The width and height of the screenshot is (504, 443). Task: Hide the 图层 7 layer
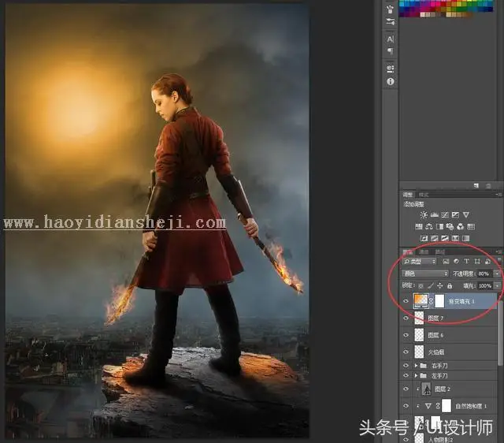406,318
